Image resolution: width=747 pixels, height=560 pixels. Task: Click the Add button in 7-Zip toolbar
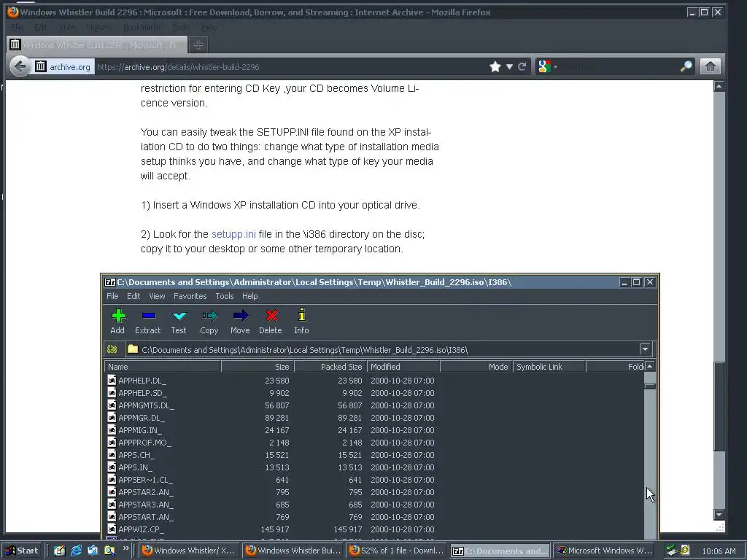click(x=117, y=322)
